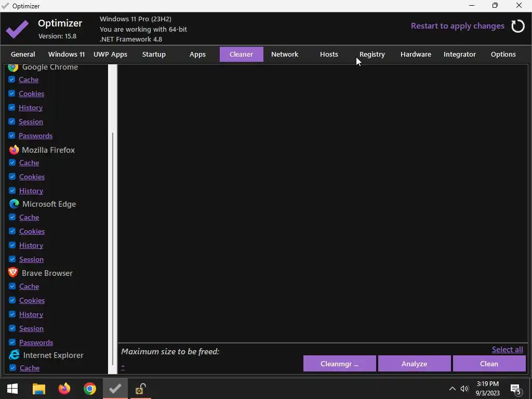Click the Analyze button
532x399 pixels.
pyautogui.click(x=414, y=364)
